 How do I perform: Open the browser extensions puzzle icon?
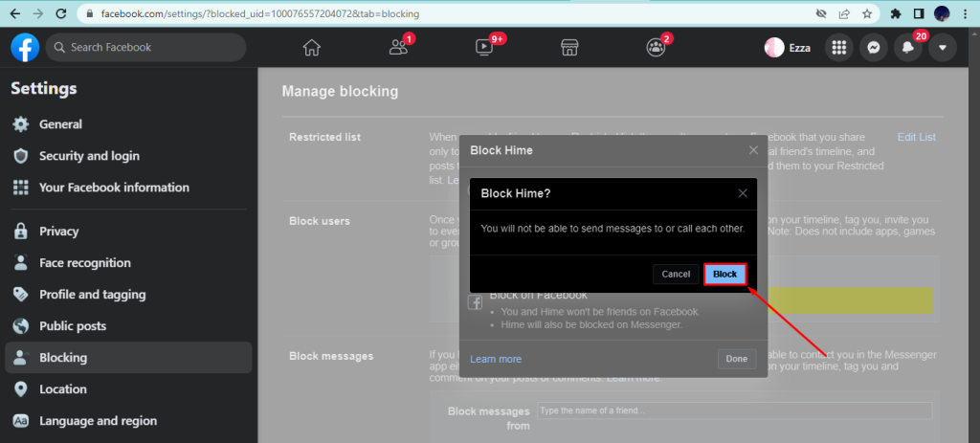coord(896,13)
